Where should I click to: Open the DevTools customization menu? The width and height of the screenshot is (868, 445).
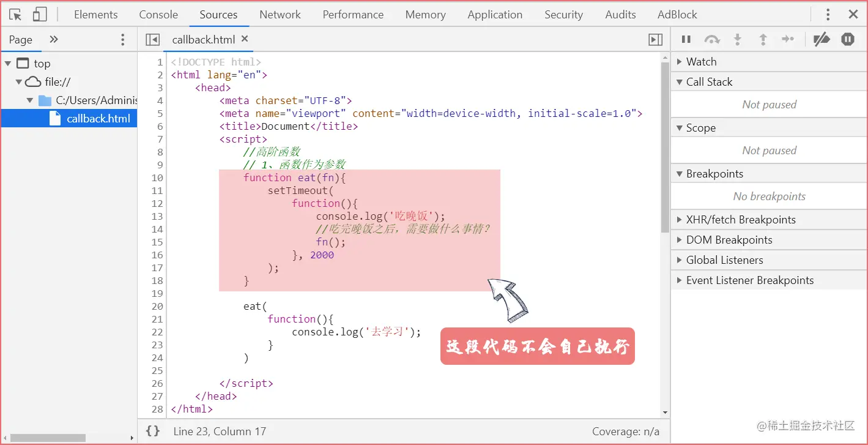coord(828,14)
